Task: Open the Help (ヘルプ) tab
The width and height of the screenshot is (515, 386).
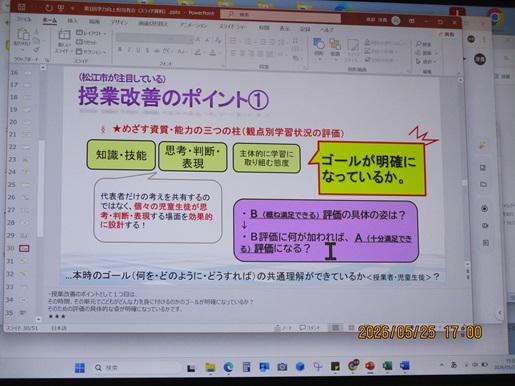Action: [x=326, y=30]
